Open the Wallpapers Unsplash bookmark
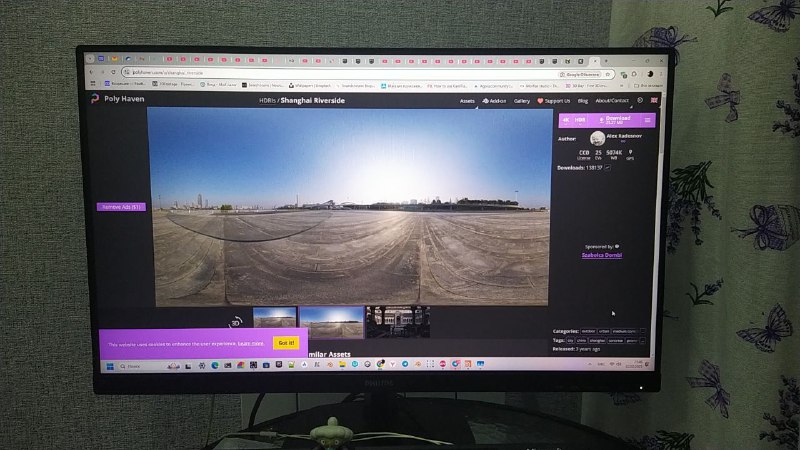Image resolution: width=800 pixels, height=450 pixels. (x=310, y=85)
